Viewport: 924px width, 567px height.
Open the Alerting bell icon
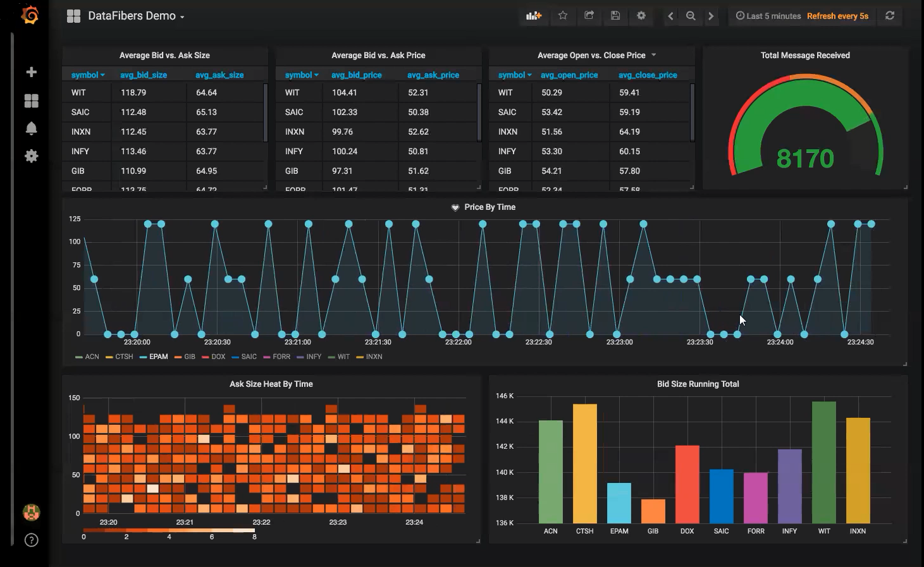(x=31, y=128)
